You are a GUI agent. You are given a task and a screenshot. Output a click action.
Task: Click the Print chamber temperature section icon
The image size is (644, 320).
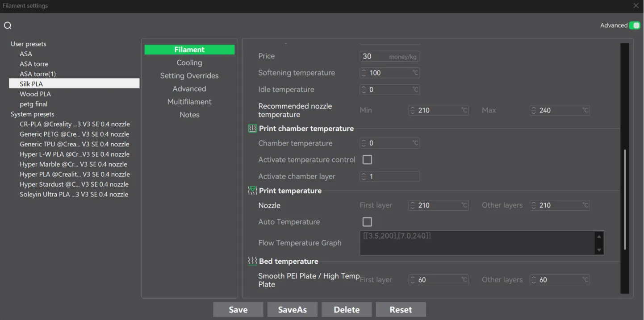tap(252, 129)
